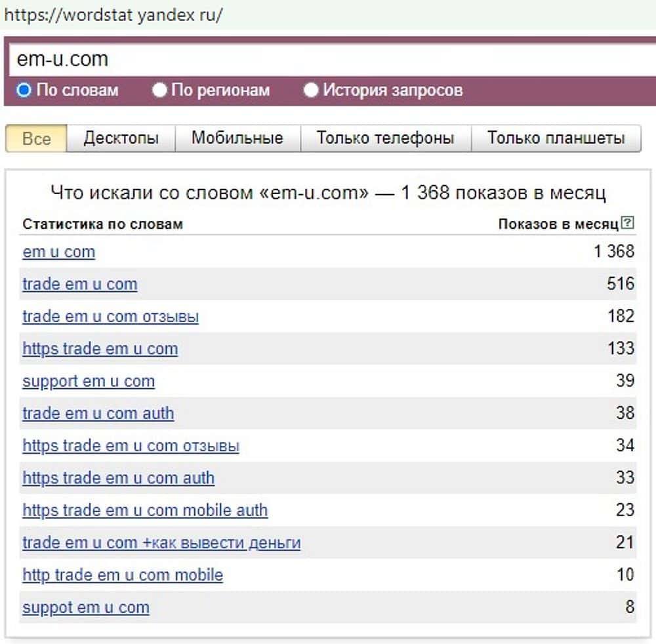This screenshot has width=656, height=644.
Task: Switch to the Только телефоны tab
Action: tap(385, 138)
